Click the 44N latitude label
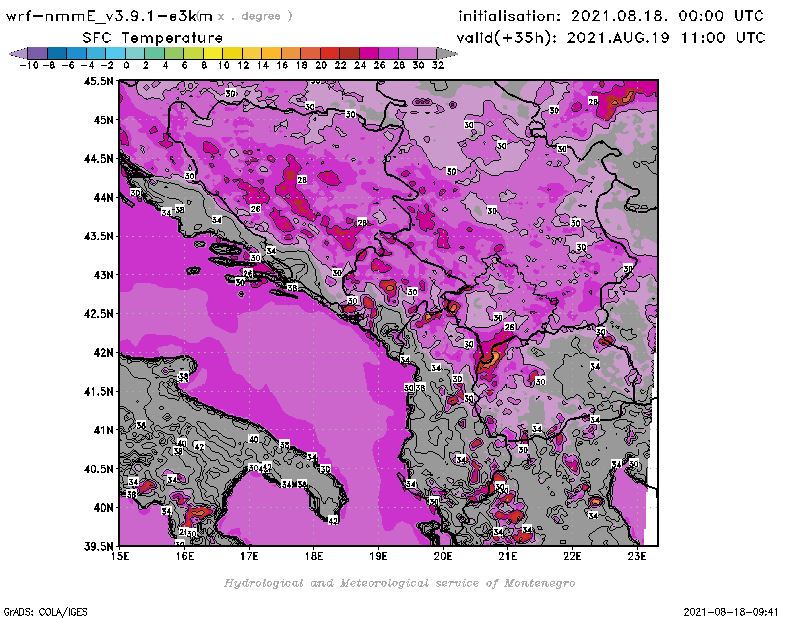800x618 pixels. (x=103, y=197)
